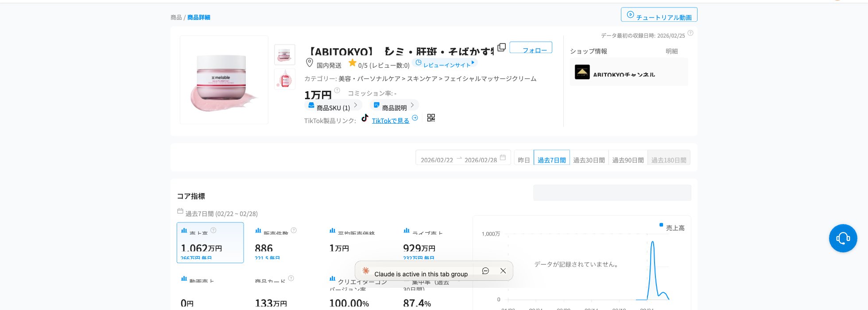
Task: Expand 商品SKU (1) details
Action: [333, 105]
